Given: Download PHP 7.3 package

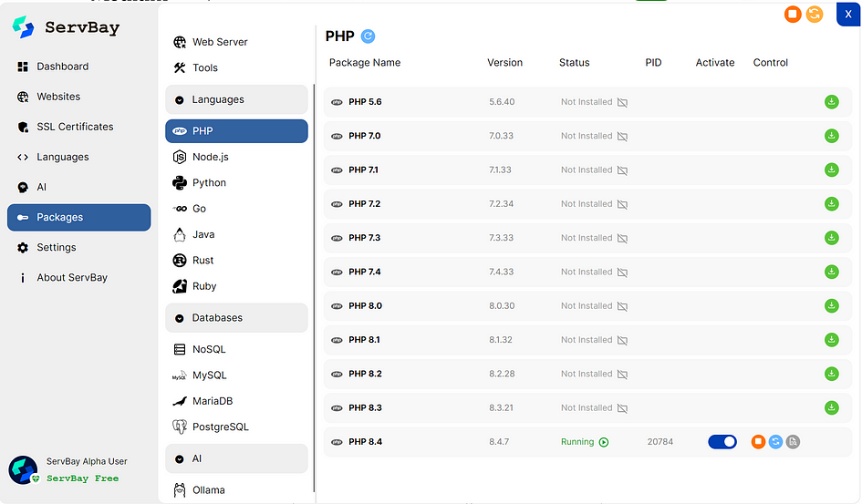Looking at the screenshot, I should (831, 238).
